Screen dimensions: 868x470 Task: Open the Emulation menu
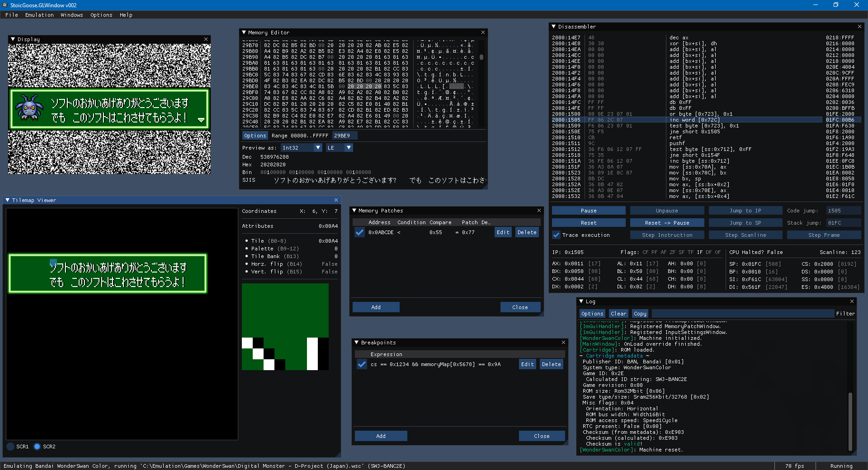point(39,15)
